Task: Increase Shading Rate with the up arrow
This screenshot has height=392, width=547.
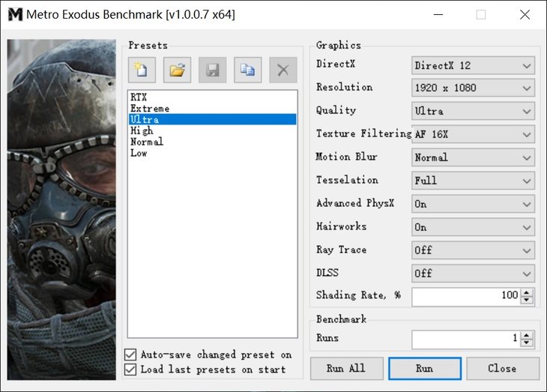Action: coord(527,293)
